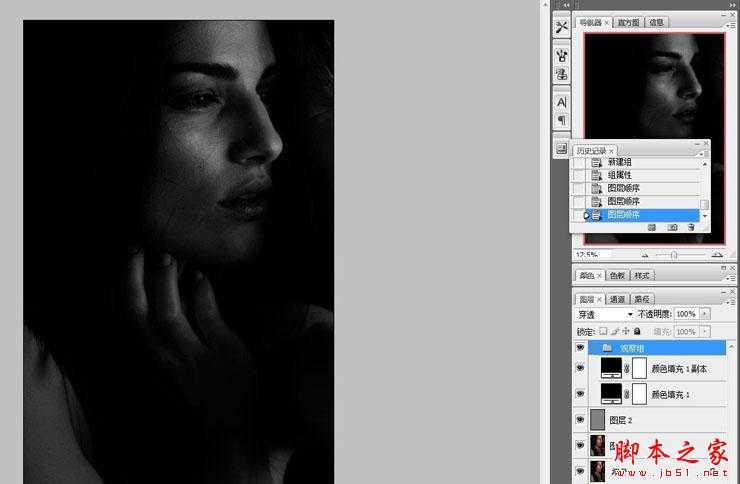The image size is (740, 484).
Task: Select the 新建组 history state
Action: (x=620, y=162)
